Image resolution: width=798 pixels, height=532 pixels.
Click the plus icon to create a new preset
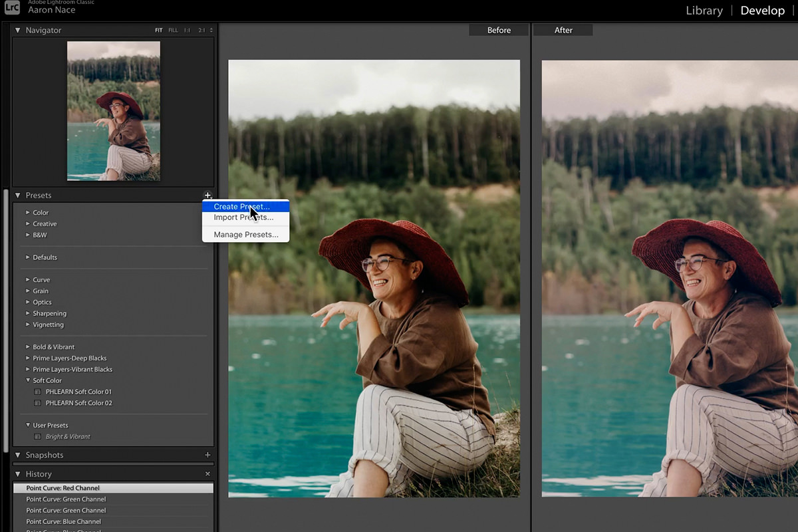207,196
